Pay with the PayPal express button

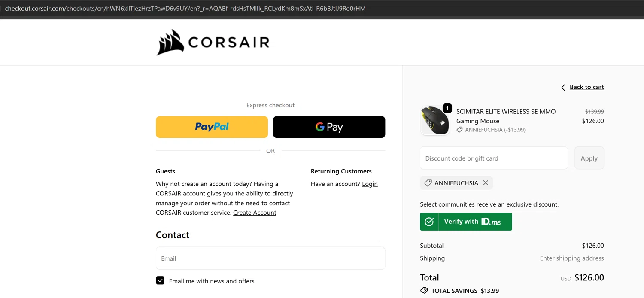coord(212,127)
